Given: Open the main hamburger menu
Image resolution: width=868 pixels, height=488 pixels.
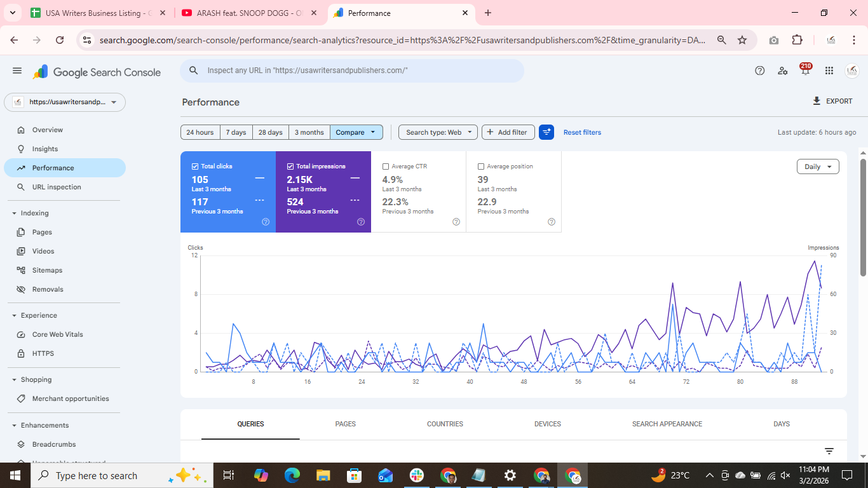Looking at the screenshot, I should (17, 71).
